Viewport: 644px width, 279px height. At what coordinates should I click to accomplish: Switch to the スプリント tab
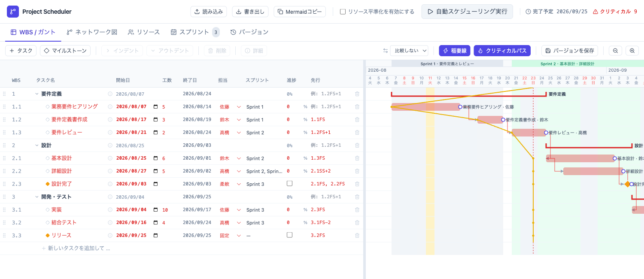click(195, 32)
